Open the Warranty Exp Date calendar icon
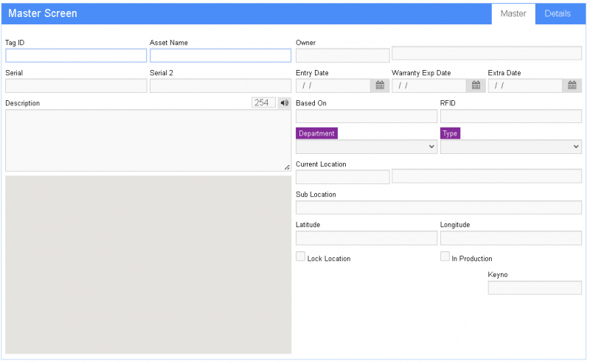 click(x=476, y=85)
